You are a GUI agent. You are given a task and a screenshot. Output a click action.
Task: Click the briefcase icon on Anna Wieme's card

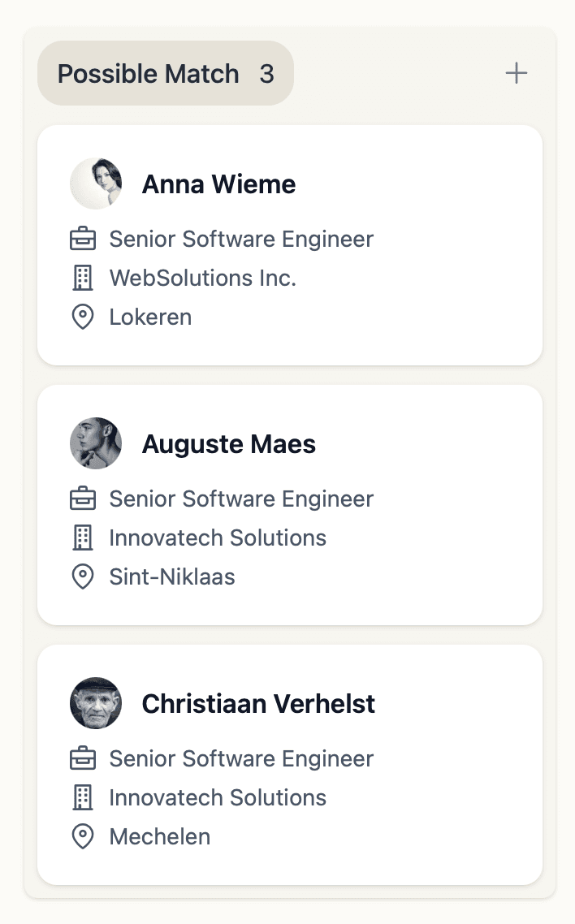pos(82,239)
